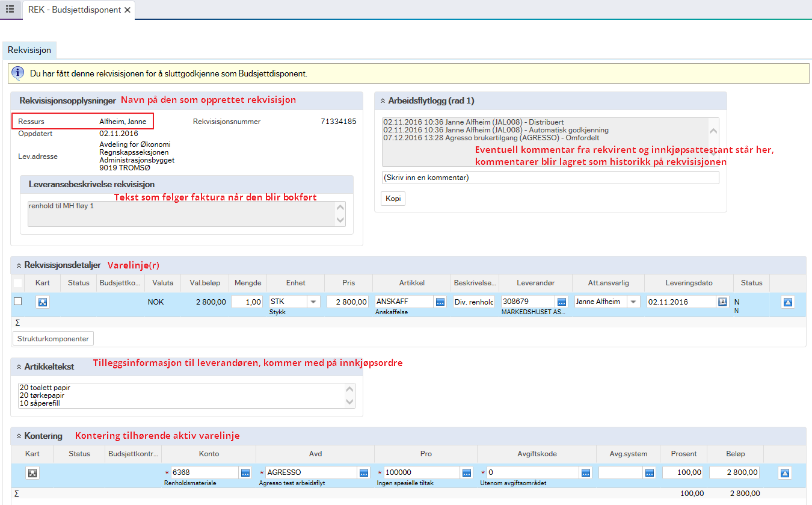Open lookup button next to Artikkel ANSKAFF
Screen dimensions: 812x505
(440, 302)
